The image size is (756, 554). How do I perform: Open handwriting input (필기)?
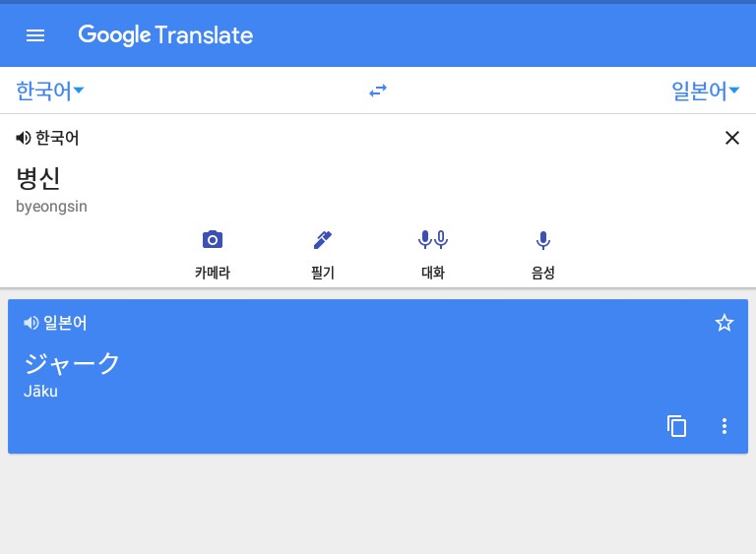323,239
